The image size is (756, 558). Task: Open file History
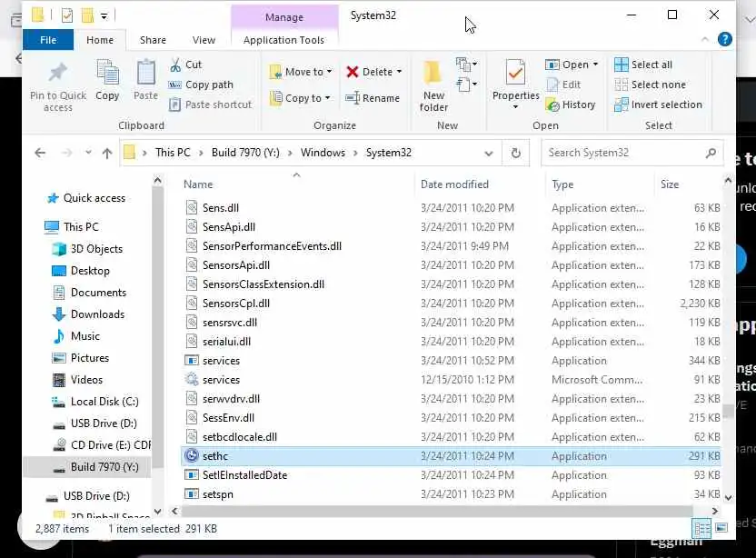[571, 105]
